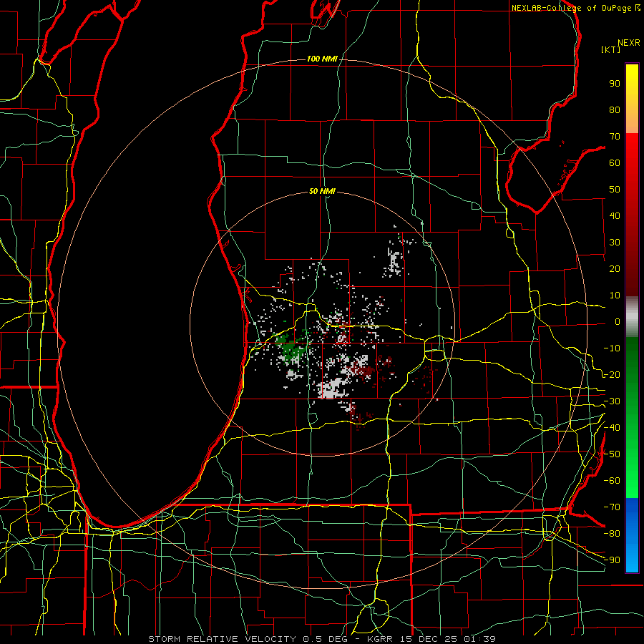Click the dark red outbound velocity patch on the radar
Screen dimensions: 644x644
tap(366, 371)
